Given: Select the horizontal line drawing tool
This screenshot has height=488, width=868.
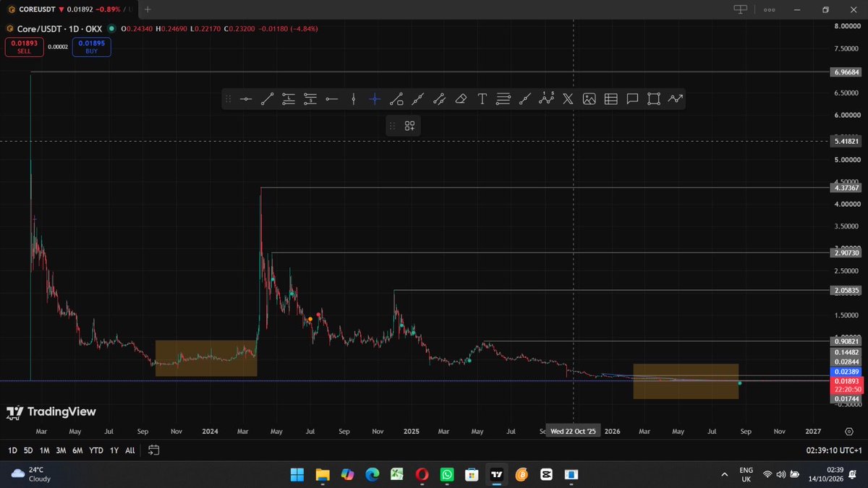Looking at the screenshot, I should click(245, 99).
